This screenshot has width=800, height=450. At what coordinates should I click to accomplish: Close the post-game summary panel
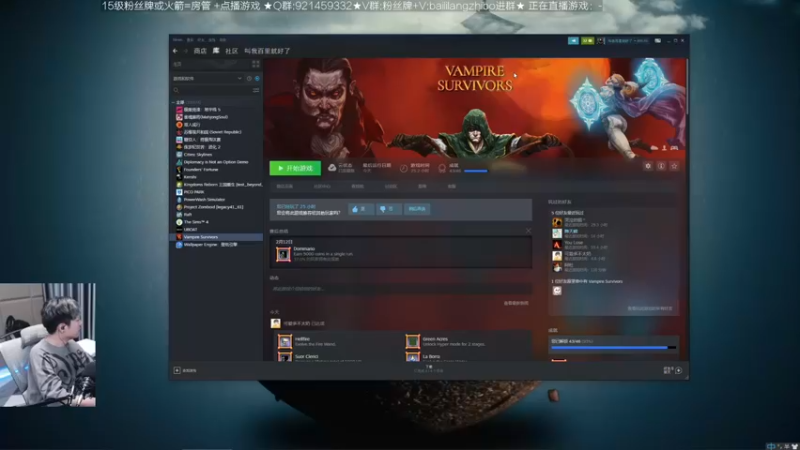click(528, 231)
